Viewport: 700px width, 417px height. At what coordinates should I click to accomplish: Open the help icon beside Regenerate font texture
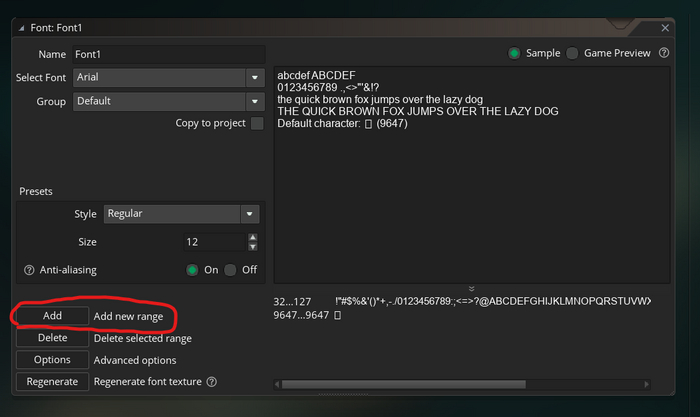[x=212, y=382]
